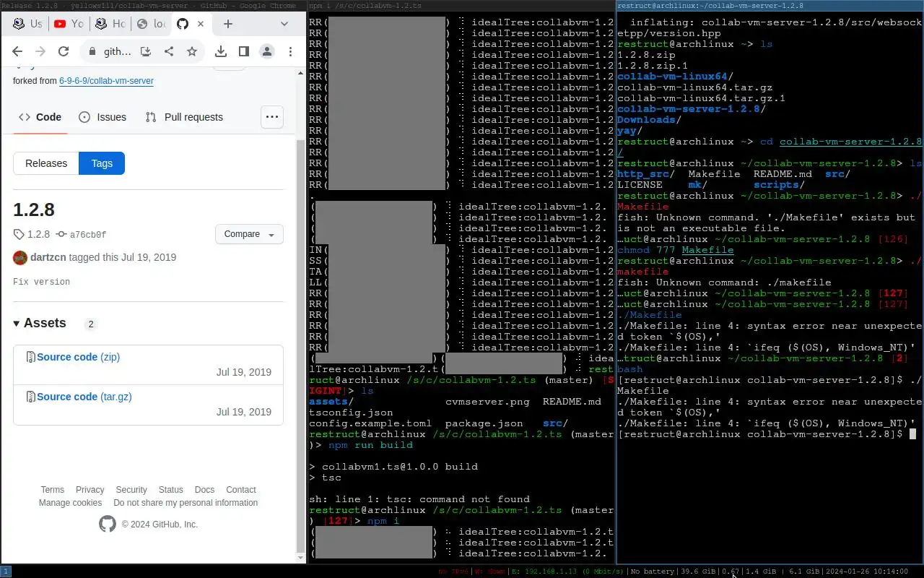This screenshot has height=578, width=924.
Task: Click Chrome's forward navigation arrow
Action: point(40,51)
